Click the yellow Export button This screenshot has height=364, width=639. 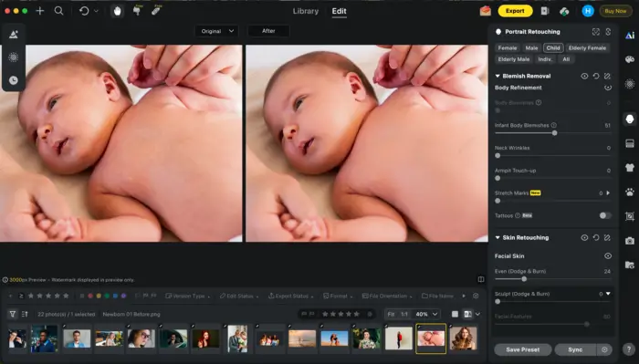pos(515,11)
